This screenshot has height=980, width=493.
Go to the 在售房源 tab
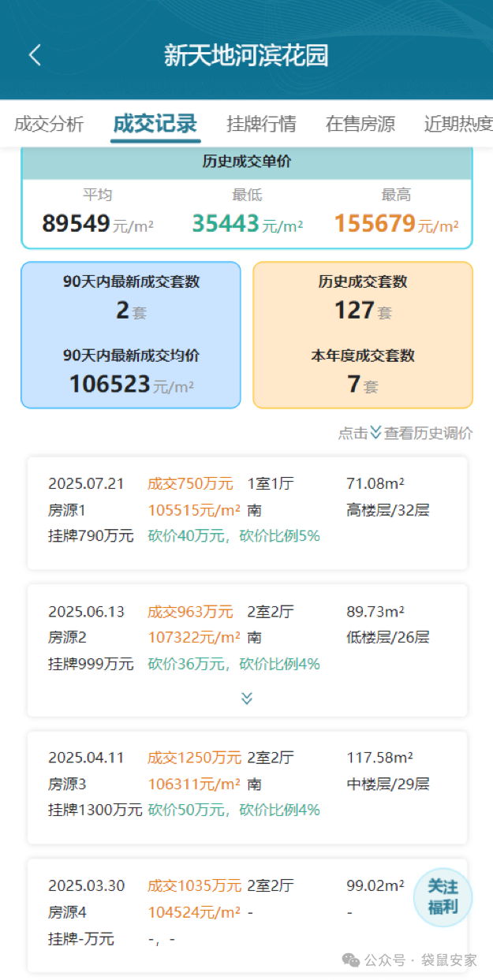tap(360, 124)
